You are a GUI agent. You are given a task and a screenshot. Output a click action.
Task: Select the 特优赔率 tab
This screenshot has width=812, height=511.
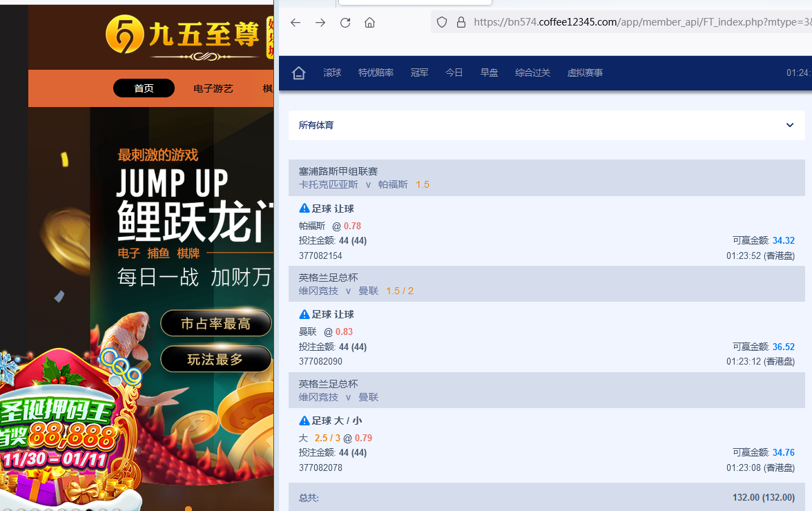376,73
